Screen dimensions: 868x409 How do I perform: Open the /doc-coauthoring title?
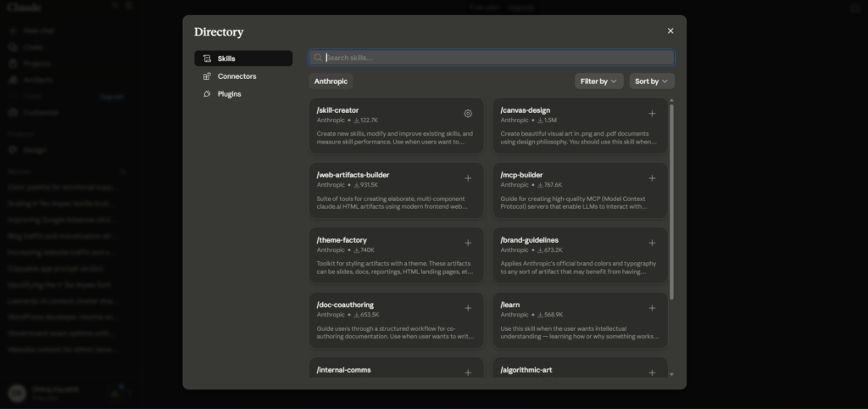tap(345, 305)
